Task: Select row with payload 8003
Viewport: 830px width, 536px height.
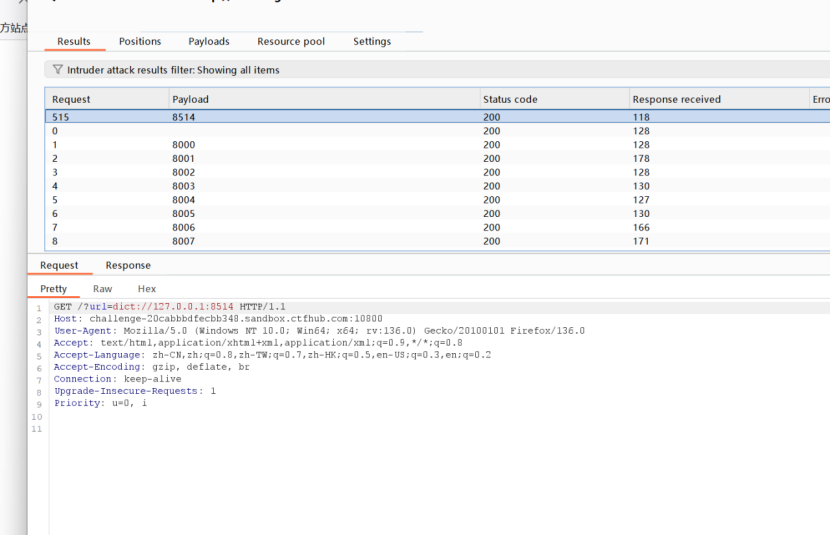Action: pyautogui.click(x=437, y=186)
